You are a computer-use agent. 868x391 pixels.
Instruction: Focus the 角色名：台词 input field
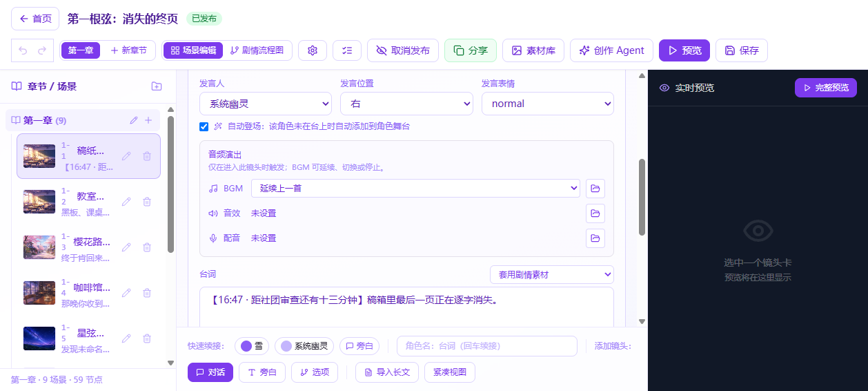[x=487, y=346]
